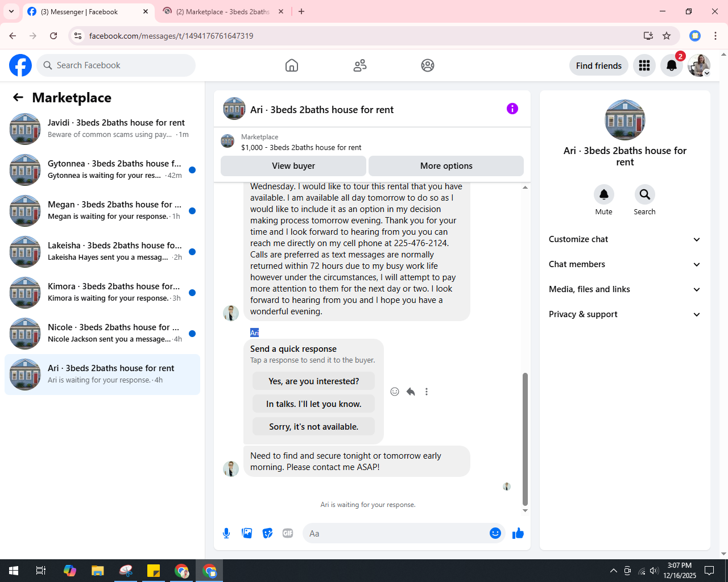
Task: Open the Chrome three-dot menu
Action: [715, 36]
